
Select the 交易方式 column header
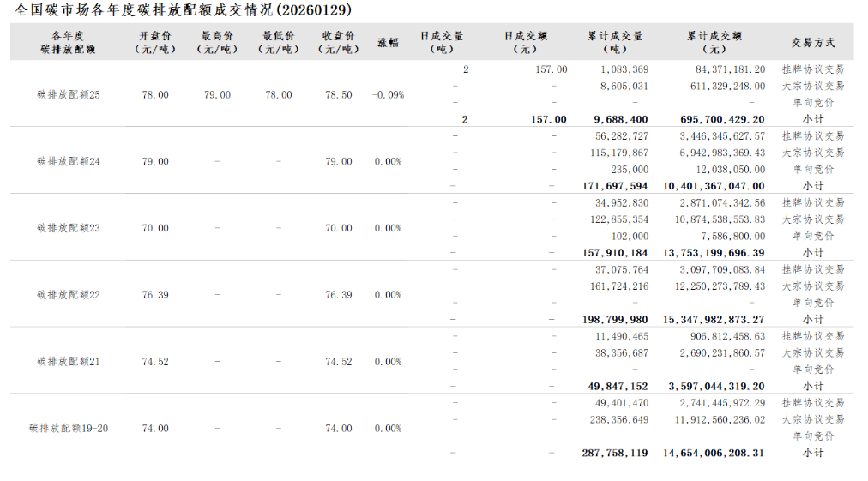click(x=812, y=42)
